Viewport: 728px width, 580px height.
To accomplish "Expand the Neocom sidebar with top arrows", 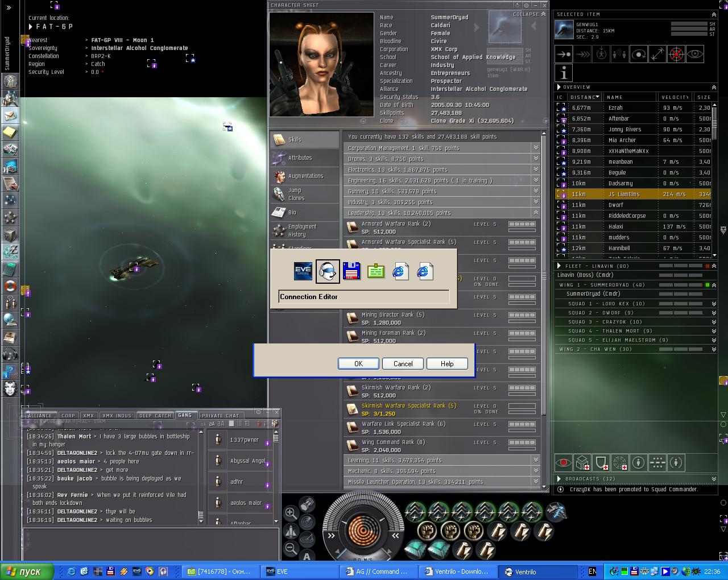I will point(9,7).
